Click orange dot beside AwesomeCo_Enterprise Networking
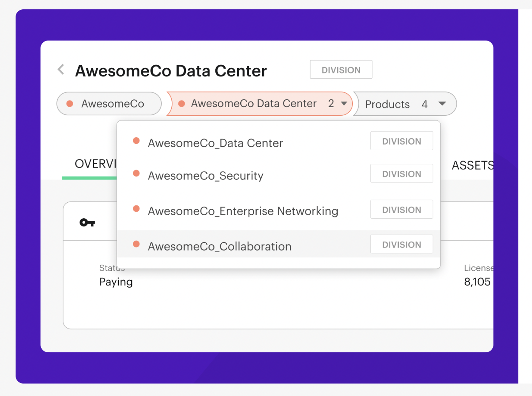Screen dimensions: 532x396 [136, 209]
